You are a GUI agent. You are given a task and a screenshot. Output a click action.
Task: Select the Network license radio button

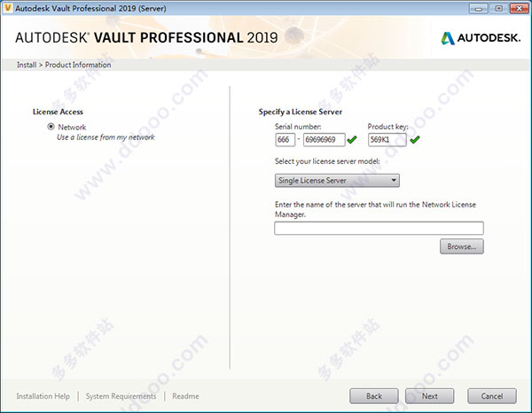(51, 127)
